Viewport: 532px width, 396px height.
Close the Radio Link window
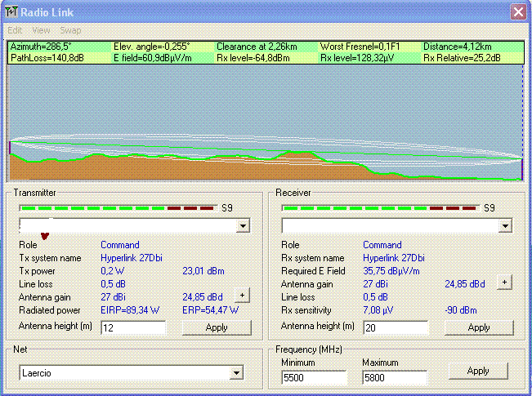pyautogui.click(x=517, y=11)
